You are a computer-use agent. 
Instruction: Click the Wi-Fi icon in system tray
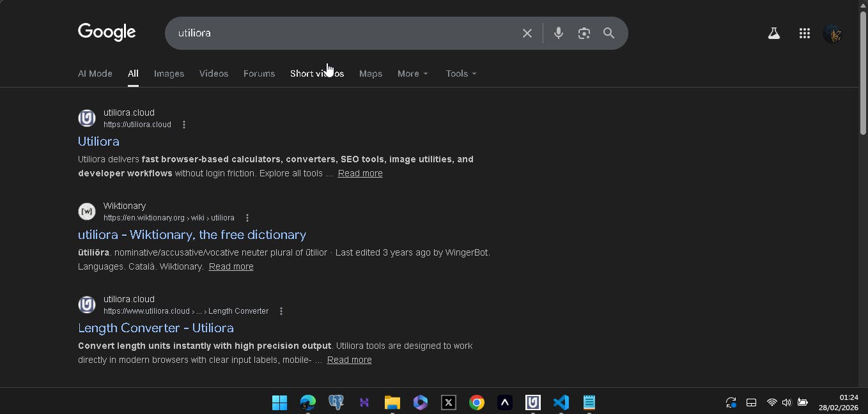click(x=771, y=402)
